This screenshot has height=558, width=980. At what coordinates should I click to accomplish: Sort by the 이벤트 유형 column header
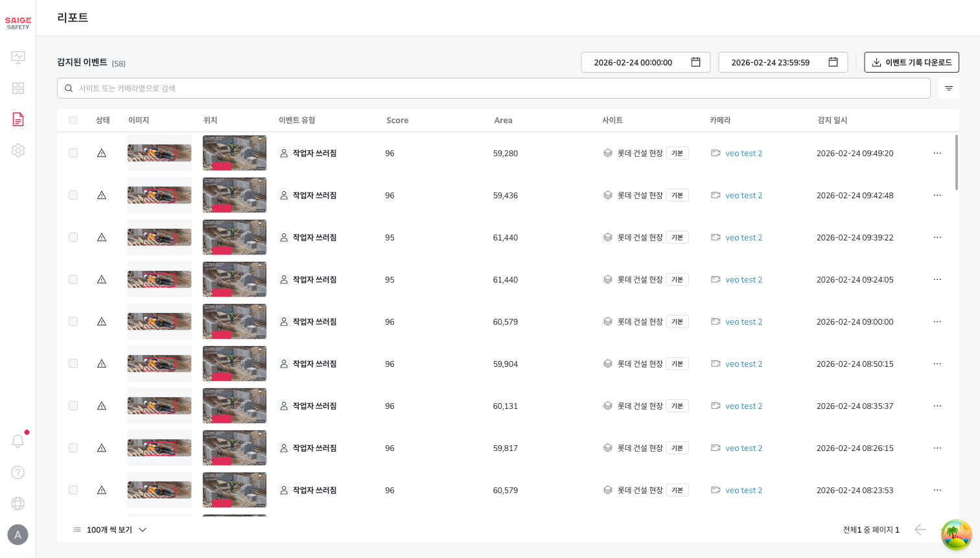click(x=297, y=120)
